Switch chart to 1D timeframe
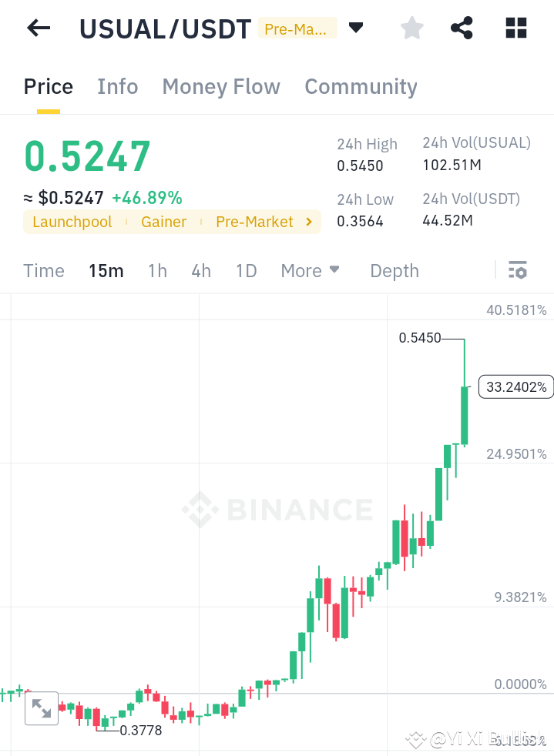Screen dimensions: 554x756 (246, 271)
